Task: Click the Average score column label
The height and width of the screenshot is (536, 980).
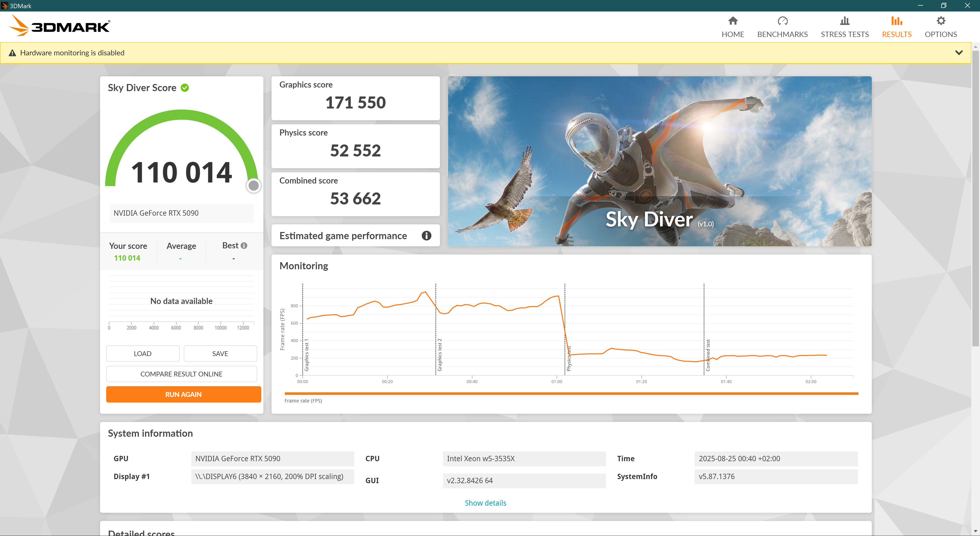Action: [181, 246]
